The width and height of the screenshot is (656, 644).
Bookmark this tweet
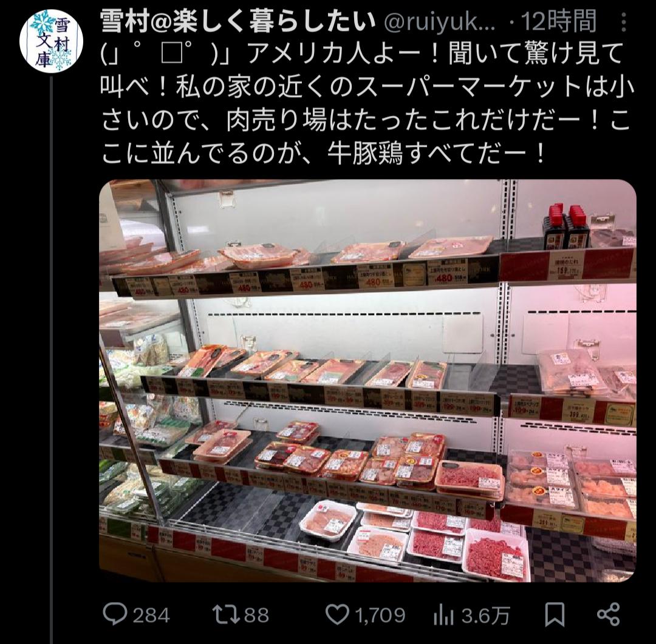555,614
